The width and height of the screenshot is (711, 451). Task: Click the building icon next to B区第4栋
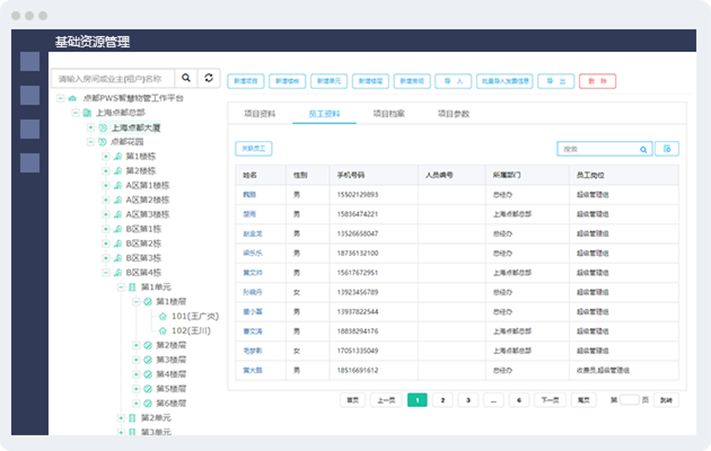point(118,273)
